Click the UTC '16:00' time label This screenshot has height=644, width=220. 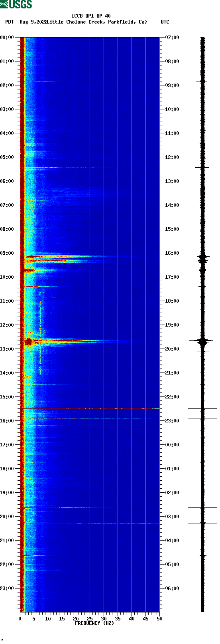(x=172, y=253)
